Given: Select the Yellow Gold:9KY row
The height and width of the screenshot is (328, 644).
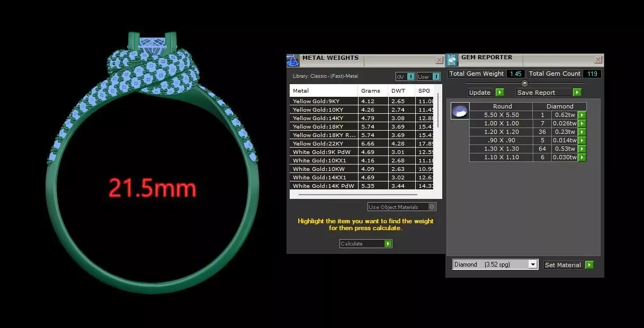Looking at the screenshot, I should (x=361, y=101).
